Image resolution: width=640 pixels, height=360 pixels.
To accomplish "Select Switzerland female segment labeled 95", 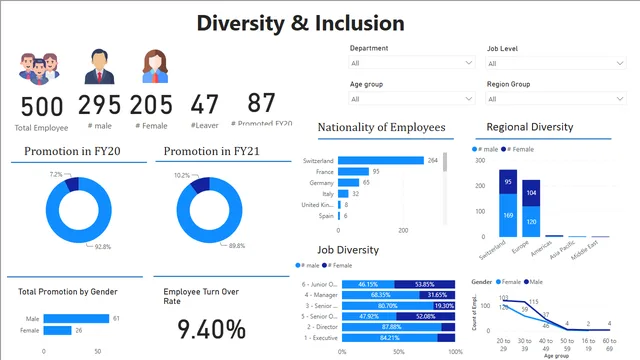I will coord(508,182).
